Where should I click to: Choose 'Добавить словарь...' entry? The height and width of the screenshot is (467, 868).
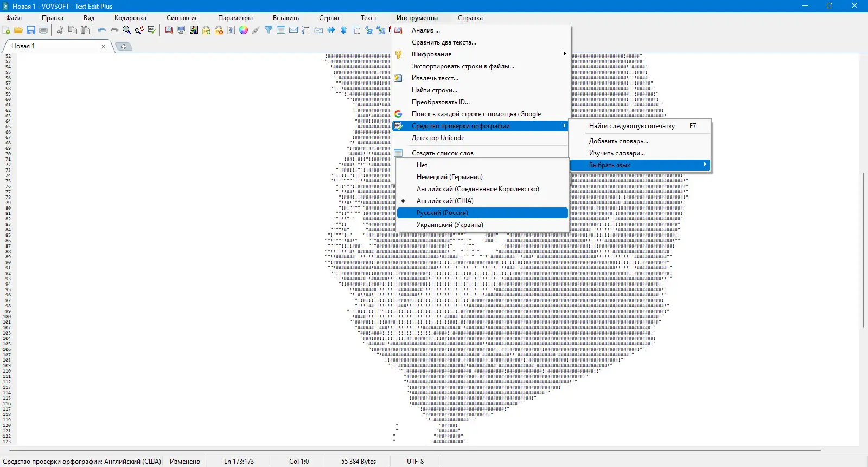[640, 141]
